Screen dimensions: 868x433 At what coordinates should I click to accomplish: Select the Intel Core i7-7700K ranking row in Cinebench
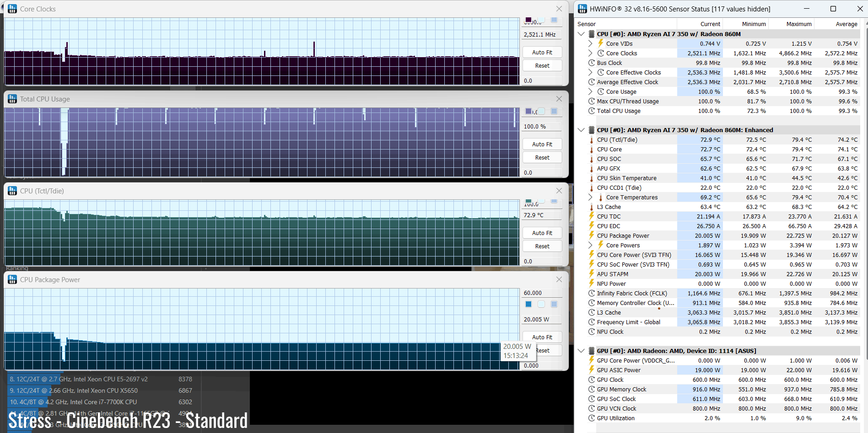point(101,402)
